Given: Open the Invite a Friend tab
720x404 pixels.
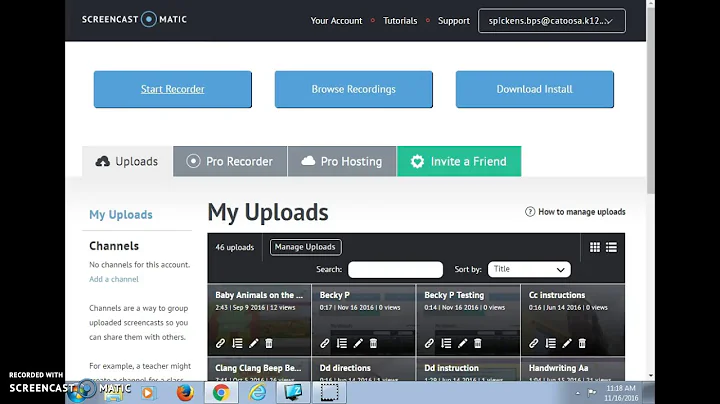Looking at the screenshot, I should click(x=459, y=161).
